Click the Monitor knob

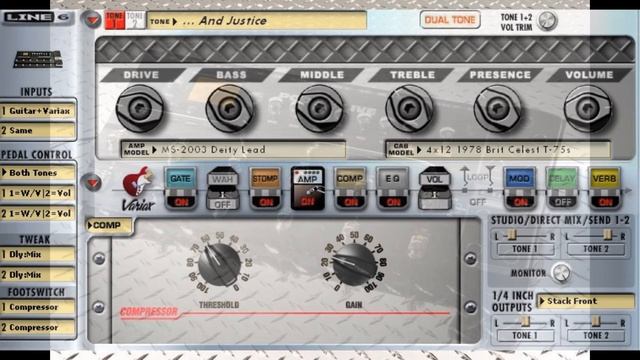561,273
